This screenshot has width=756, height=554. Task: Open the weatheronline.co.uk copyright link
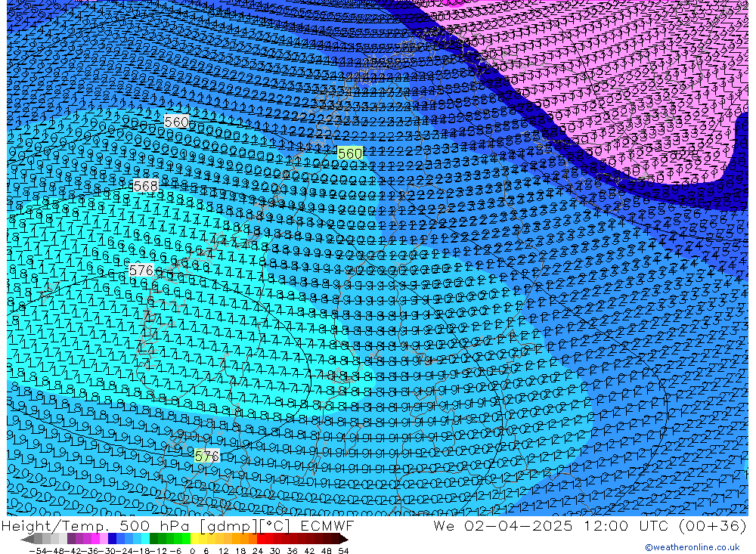[692, 547]
